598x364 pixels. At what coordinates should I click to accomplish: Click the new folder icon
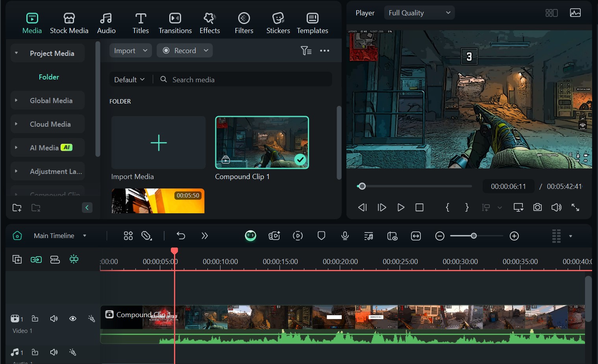click(x=17, y=208)
